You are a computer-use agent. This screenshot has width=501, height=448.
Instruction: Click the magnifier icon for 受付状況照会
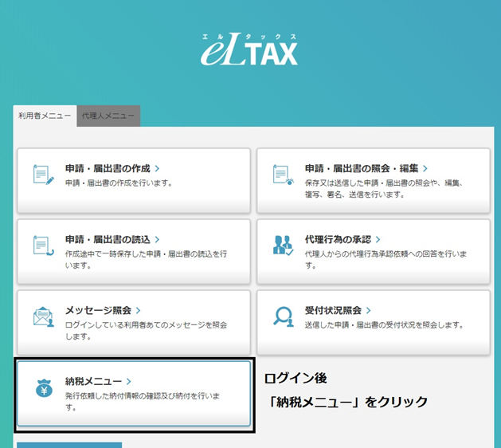pos(284,317)
